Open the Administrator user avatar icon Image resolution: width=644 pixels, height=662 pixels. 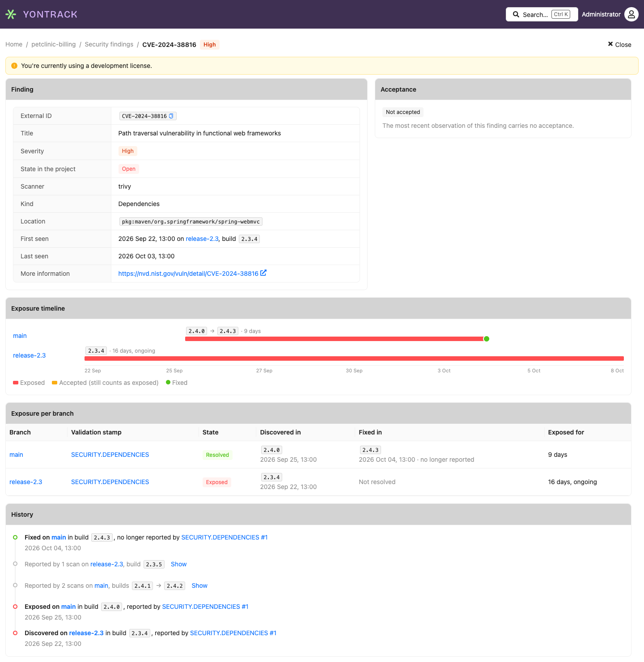click(x=631, y=14)
